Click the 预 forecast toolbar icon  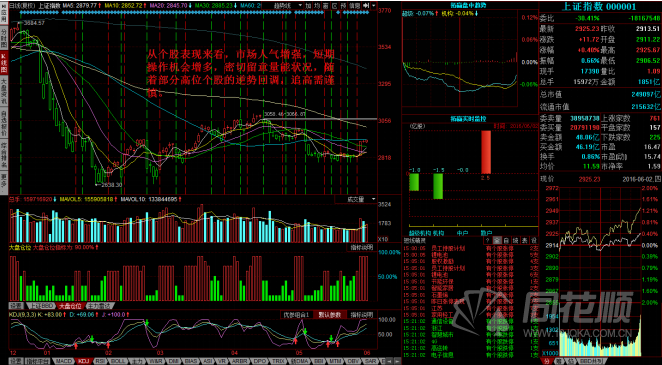(343, 5)
